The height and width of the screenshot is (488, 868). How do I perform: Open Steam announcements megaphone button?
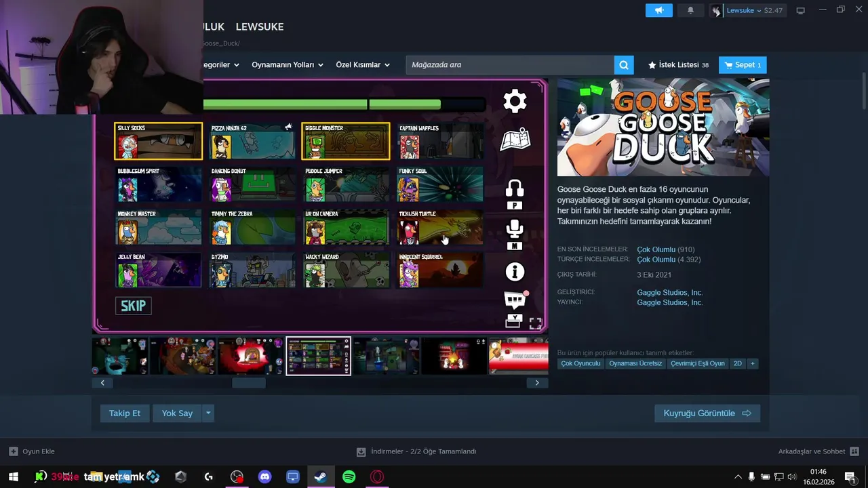point(658,10)
